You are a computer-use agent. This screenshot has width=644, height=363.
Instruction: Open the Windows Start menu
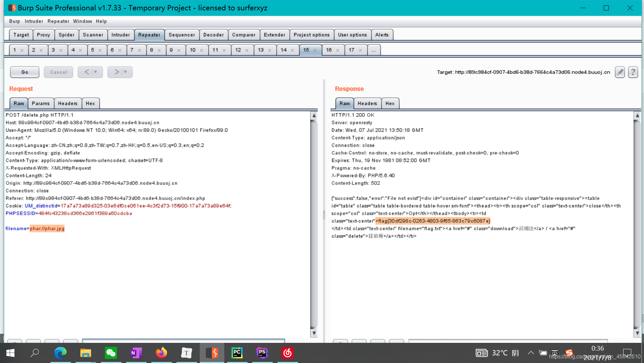10,353
